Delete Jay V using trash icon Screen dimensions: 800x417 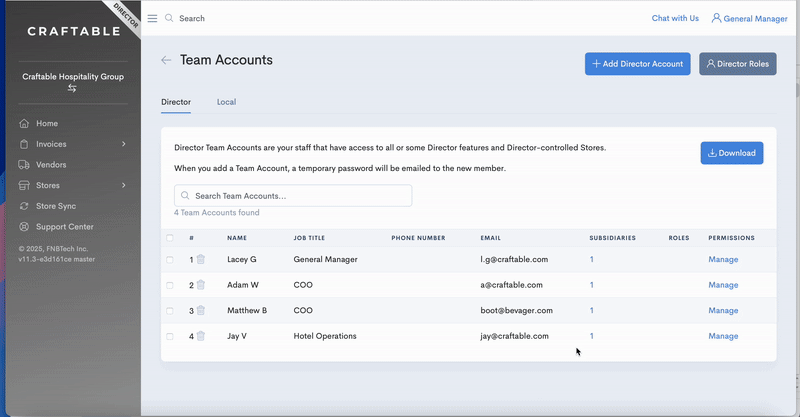[201, 336]
